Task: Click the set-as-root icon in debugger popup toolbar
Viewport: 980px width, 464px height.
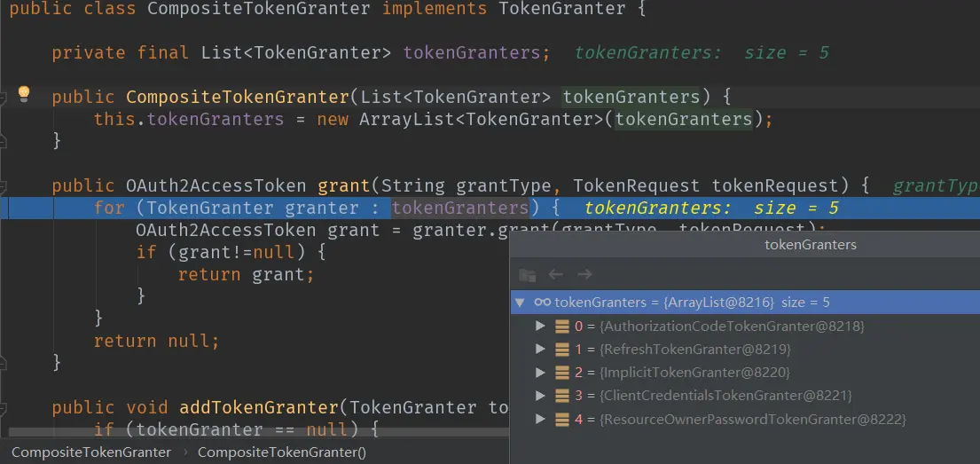Action: coord(528,274)
